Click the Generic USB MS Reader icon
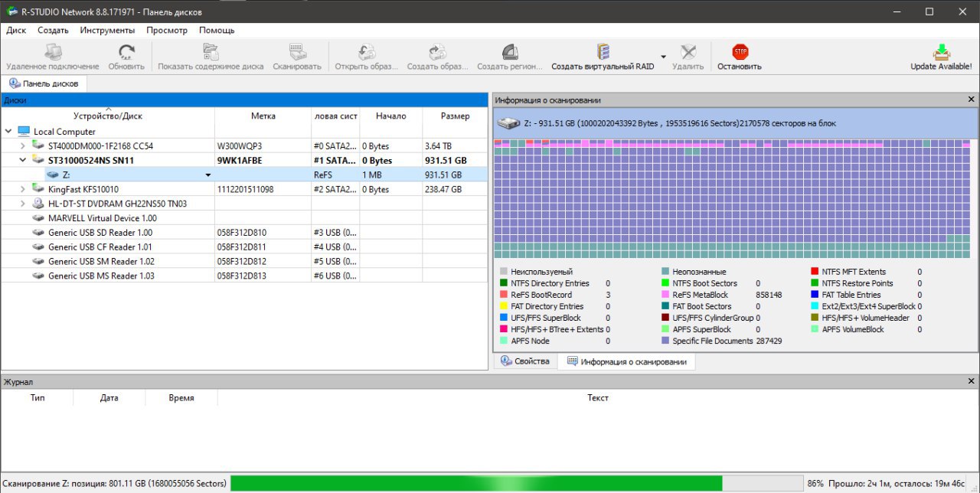The height and width of the screenshot is (493, 980). [x=38, y=276]
